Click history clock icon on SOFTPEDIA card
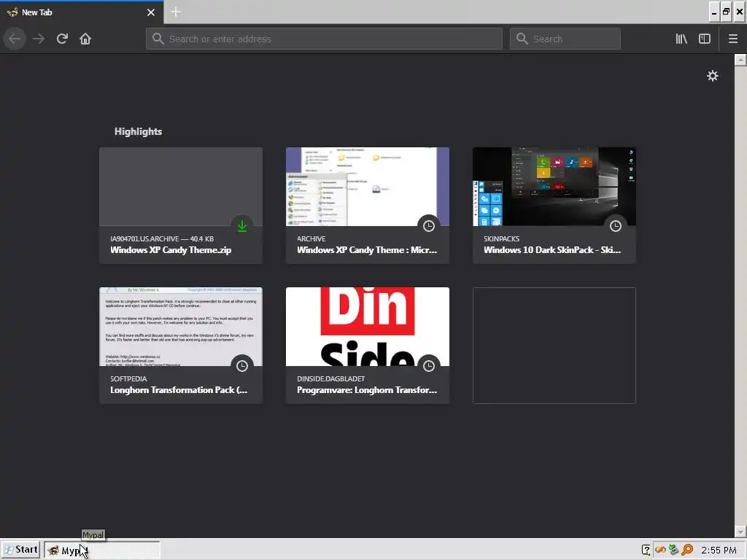This screenshot has height=560, width=747. pos(242,366)
